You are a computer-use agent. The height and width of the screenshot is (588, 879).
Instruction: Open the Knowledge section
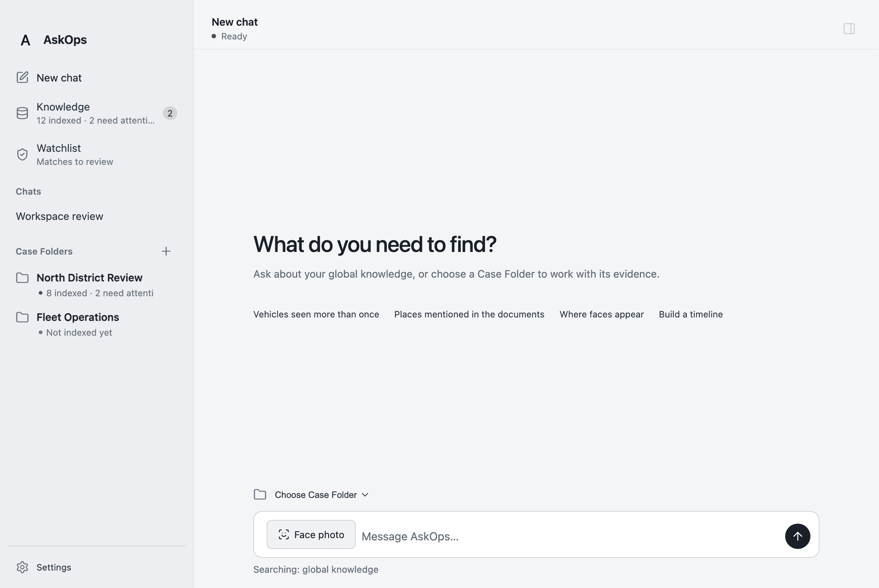point(96,113)
